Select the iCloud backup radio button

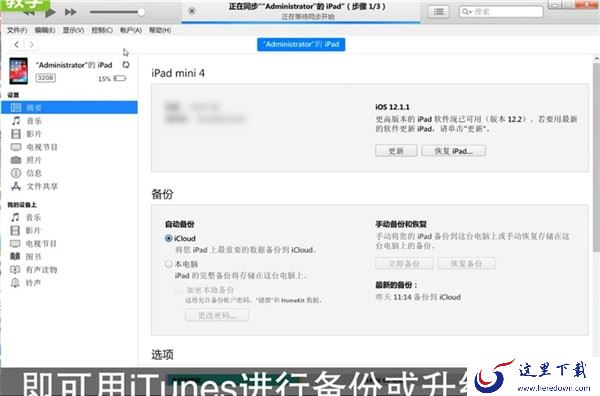168,238
